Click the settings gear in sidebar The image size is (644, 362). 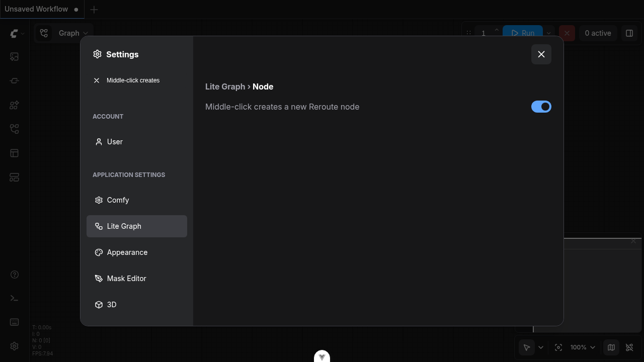pos(14,346)
